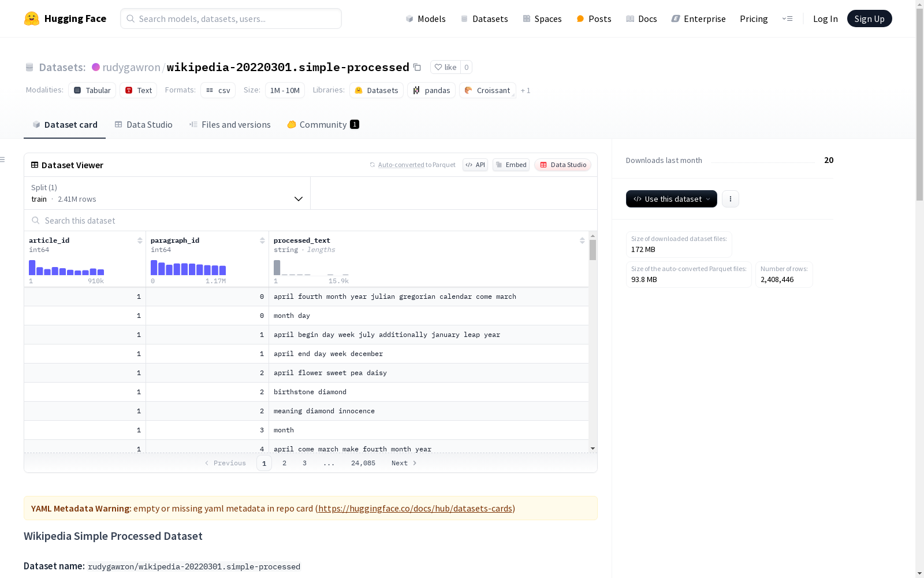Viewport: 924px width, 578px height.
Task: Go to Datasets in top navigation
Action: [484, 18]
